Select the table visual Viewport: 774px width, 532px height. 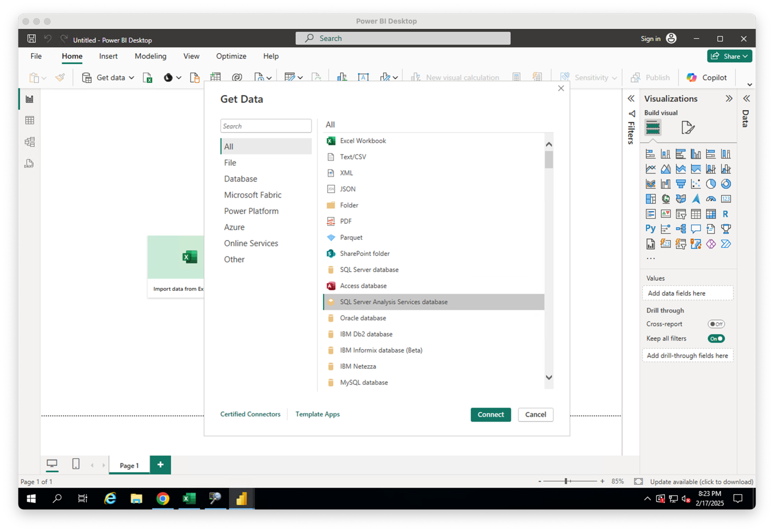click(696, 214)
